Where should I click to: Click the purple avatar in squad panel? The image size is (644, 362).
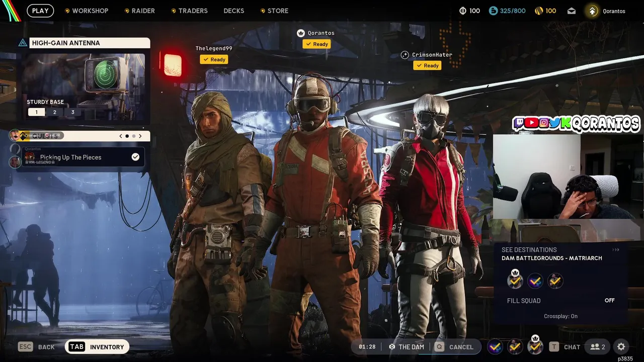pyautogui.click(x=535, y=281)
